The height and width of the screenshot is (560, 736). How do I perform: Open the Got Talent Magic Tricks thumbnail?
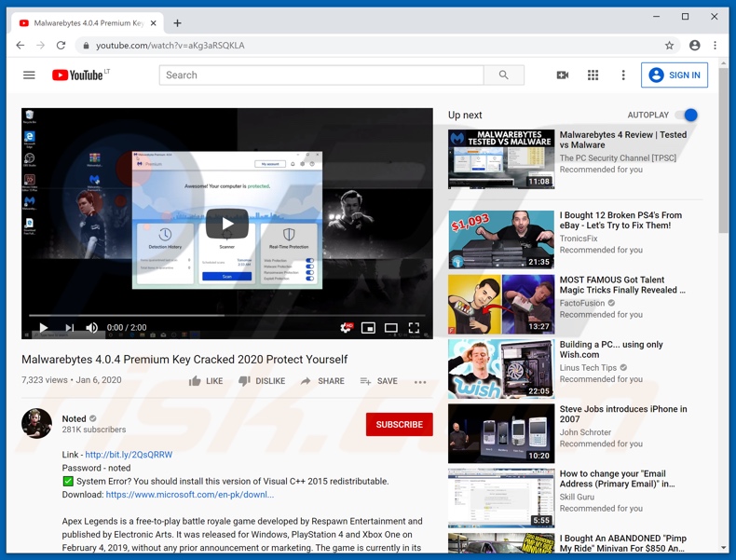[x=501, y=304]
